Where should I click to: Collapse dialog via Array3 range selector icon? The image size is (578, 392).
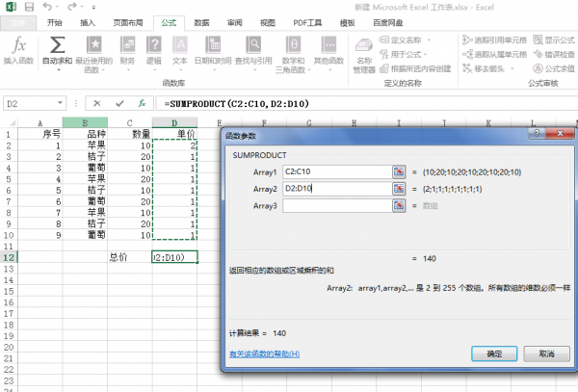[x=399, y=205]
